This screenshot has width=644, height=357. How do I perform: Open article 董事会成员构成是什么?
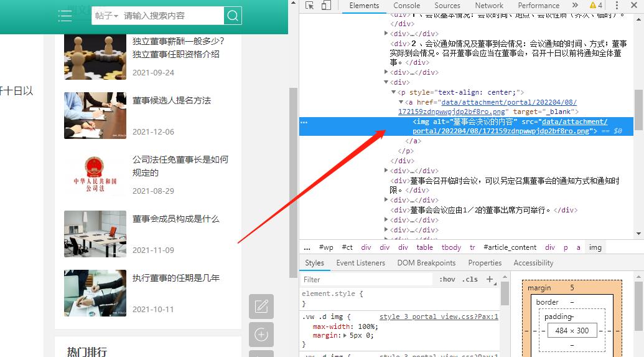tap(176, 219)
